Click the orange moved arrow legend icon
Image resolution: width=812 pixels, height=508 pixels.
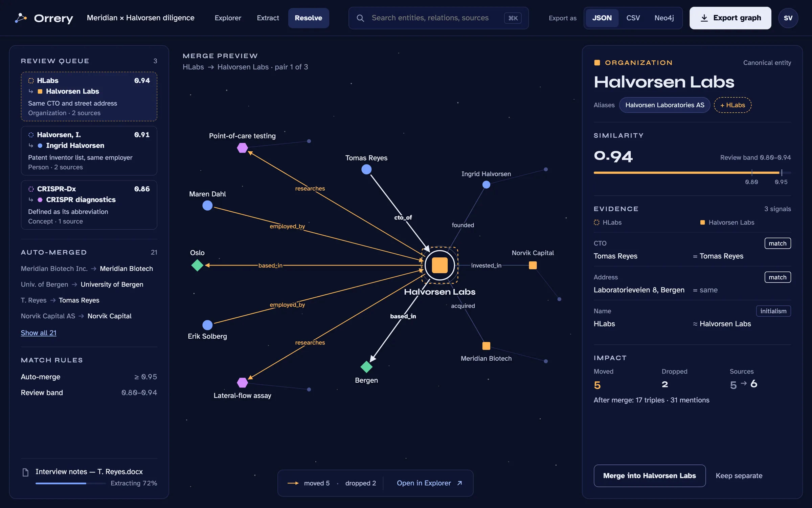click(x=293, y=483)
